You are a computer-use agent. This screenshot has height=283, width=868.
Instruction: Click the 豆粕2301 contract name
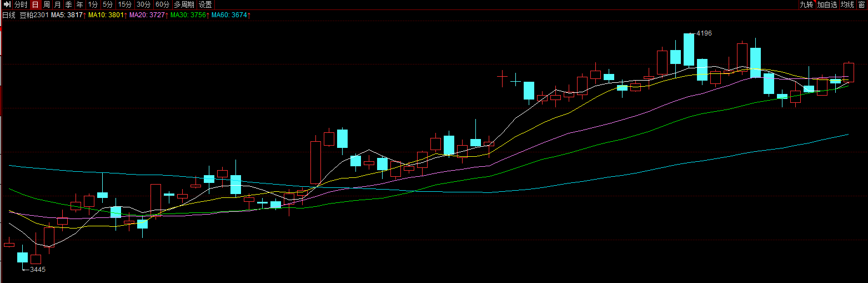point(34,15)
